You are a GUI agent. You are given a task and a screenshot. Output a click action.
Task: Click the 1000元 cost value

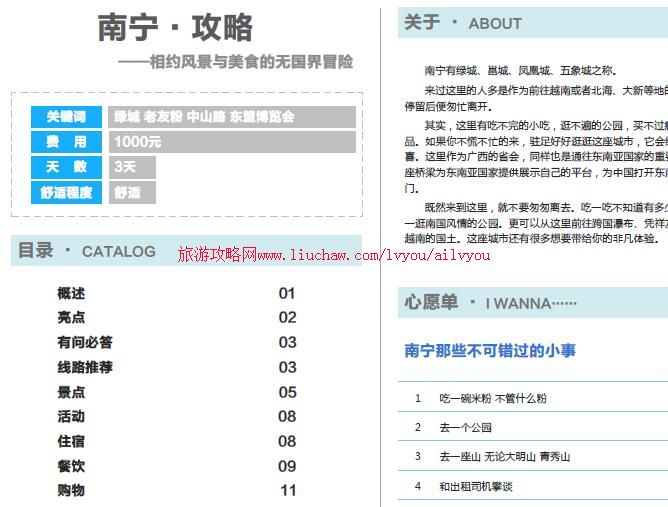click(x=138, y=142)
